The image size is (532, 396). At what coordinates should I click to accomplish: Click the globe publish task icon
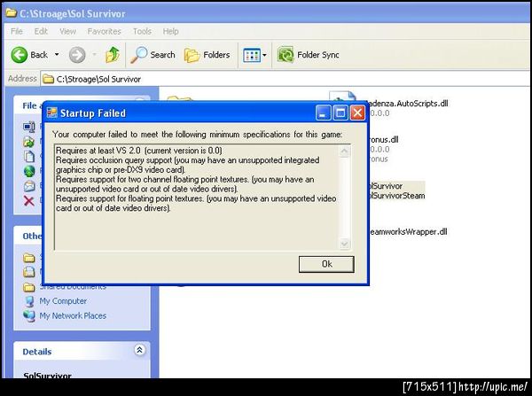coord(29,171)
